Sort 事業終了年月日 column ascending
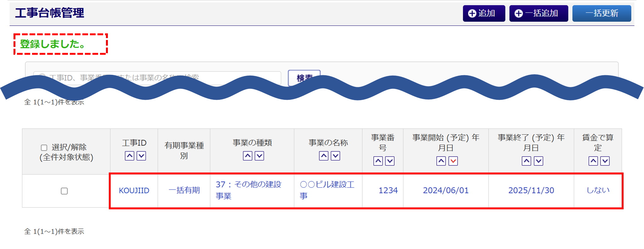Viewport: 644px width, 249px height. (x=526, y=161)
